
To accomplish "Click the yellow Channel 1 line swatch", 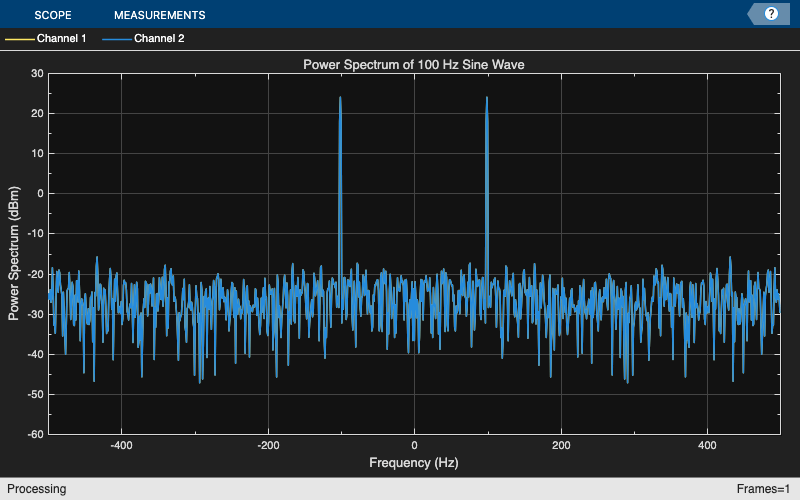I will coord(20,39).
